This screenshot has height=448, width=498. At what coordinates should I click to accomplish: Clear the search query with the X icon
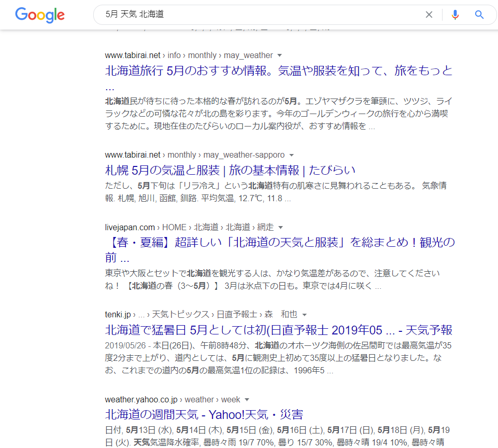click(429, 15)
